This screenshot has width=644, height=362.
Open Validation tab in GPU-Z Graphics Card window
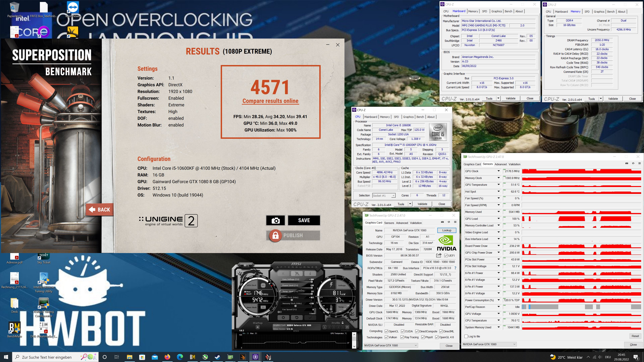pos(416,223)
